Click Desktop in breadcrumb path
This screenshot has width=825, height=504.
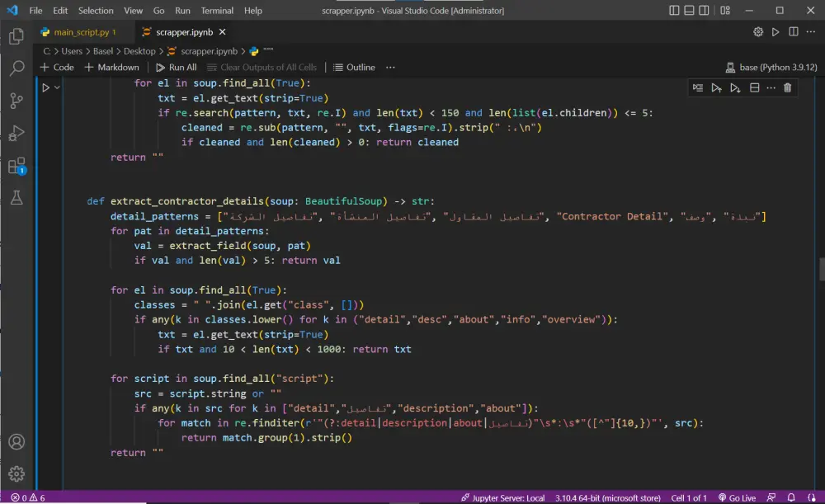(x=139, y=51)
